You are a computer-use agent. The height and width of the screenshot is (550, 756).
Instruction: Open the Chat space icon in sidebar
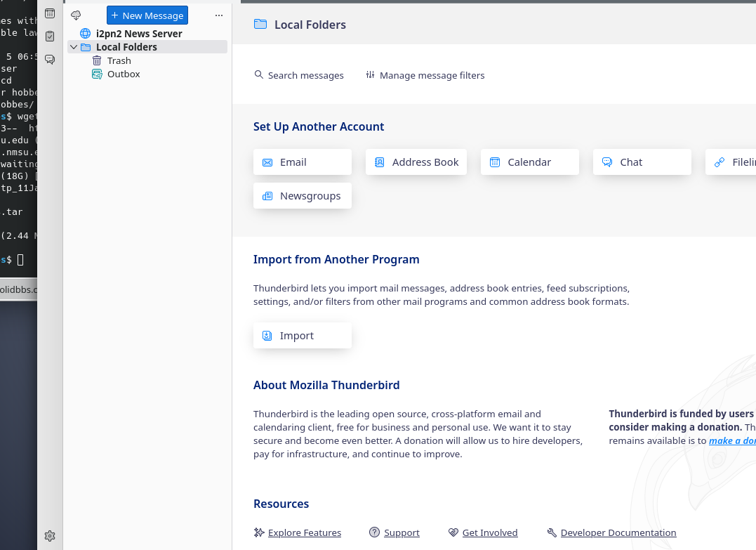click(50, 59)
